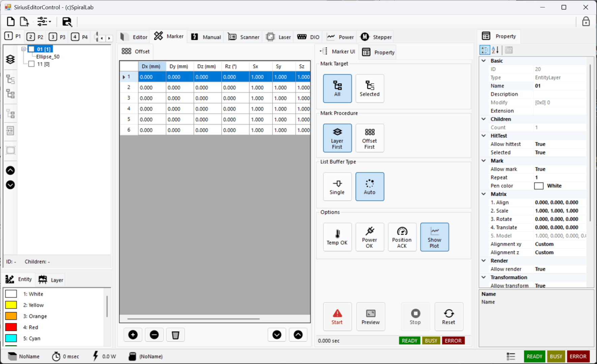
Task: Collapse the 01 layer tree node
Action: click(24, 49)
